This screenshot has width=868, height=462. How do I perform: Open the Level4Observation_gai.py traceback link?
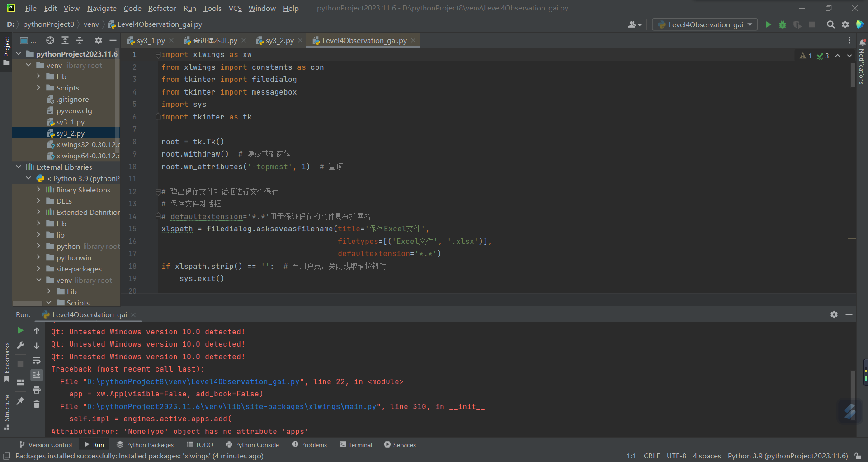click(193, 382)
